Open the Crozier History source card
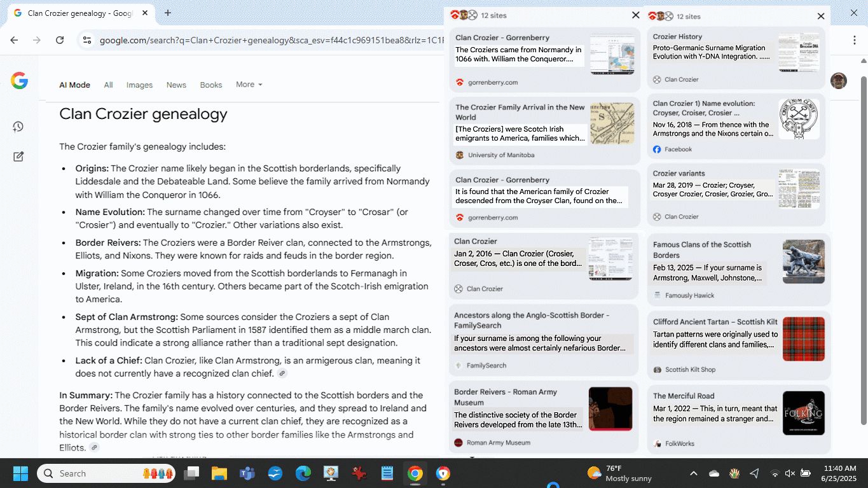Viewport: 868px width, 488px height. (x=736, y=57)
